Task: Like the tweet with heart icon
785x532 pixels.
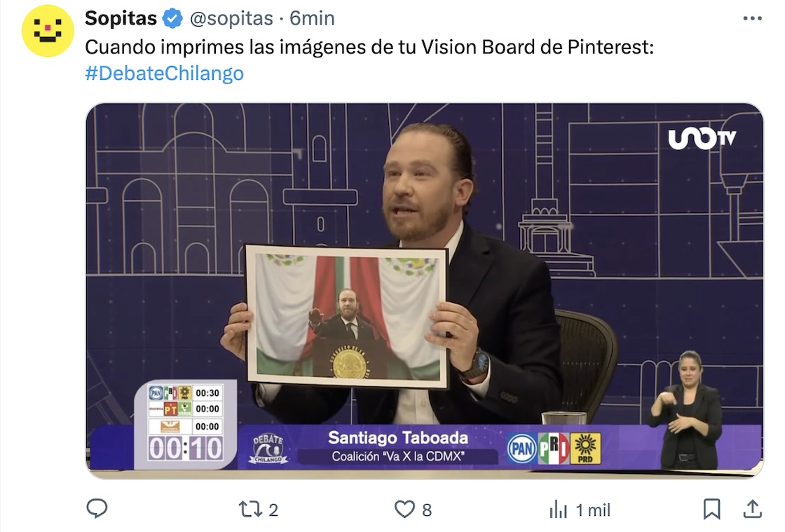Action: click(404, 509)
